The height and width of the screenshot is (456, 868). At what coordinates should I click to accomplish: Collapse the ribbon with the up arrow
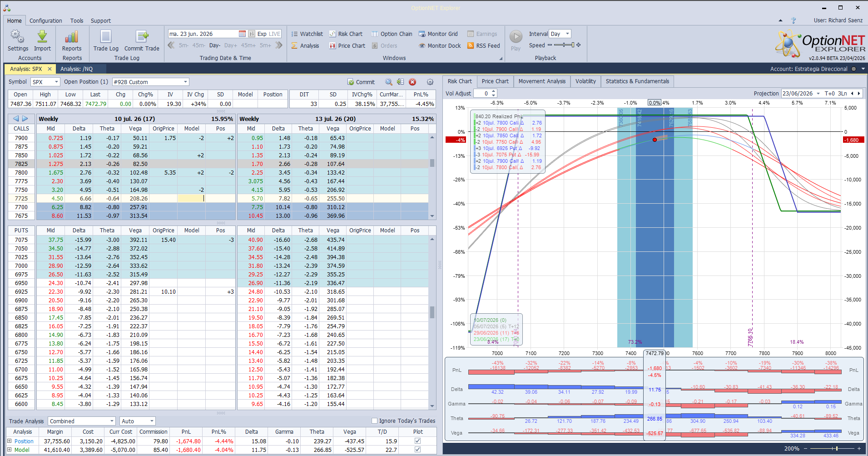click(x=780, y=20)
